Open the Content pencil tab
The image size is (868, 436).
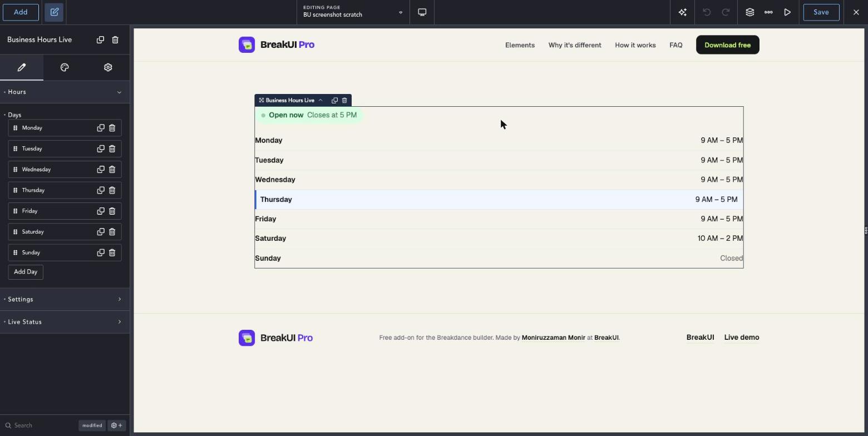[x=22, y=67]
